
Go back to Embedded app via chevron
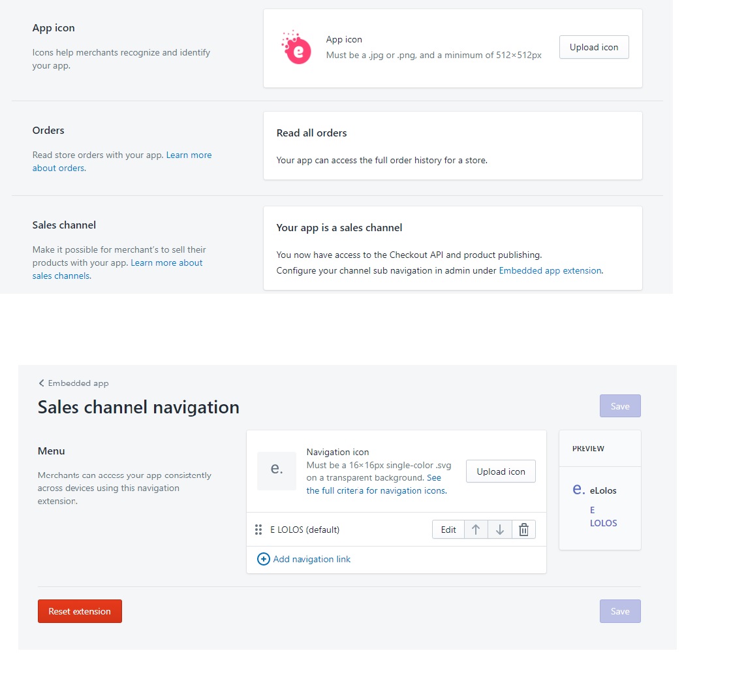[42, 383]
